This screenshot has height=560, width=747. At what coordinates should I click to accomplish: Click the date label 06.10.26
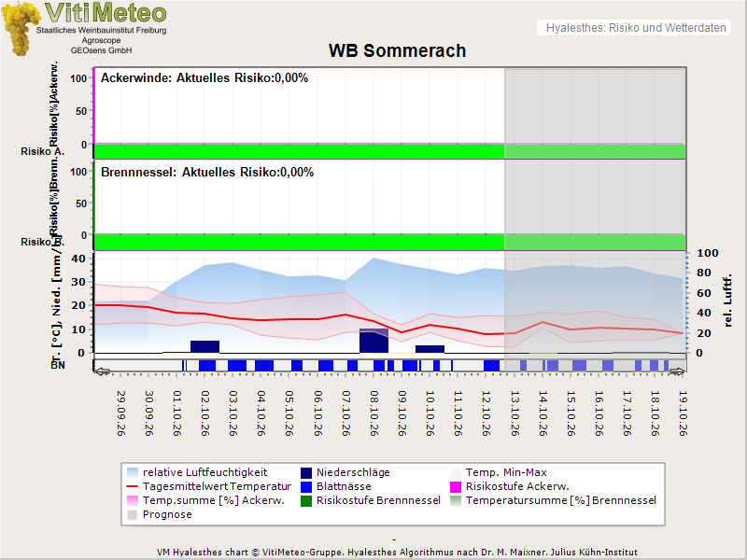(317, 413)
